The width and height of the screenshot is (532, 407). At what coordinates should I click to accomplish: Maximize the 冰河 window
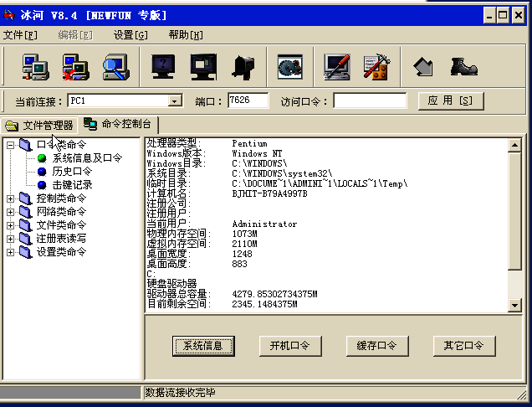[x=504, y=15]
